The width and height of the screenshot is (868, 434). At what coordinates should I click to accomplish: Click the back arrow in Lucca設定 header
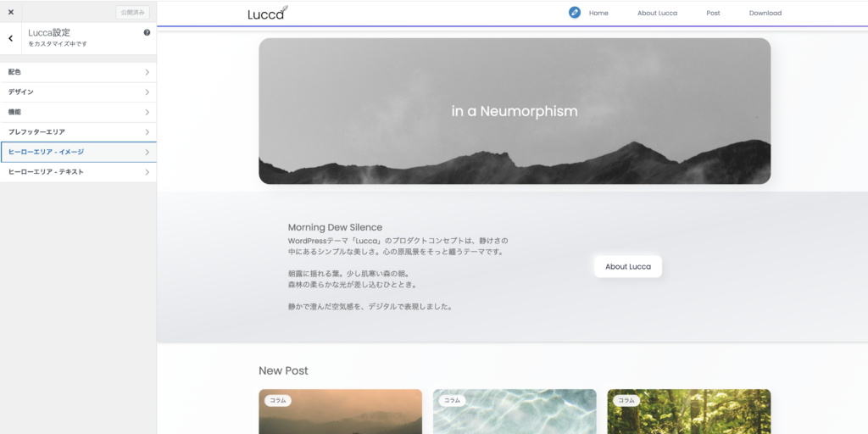(x=10, y=38)
